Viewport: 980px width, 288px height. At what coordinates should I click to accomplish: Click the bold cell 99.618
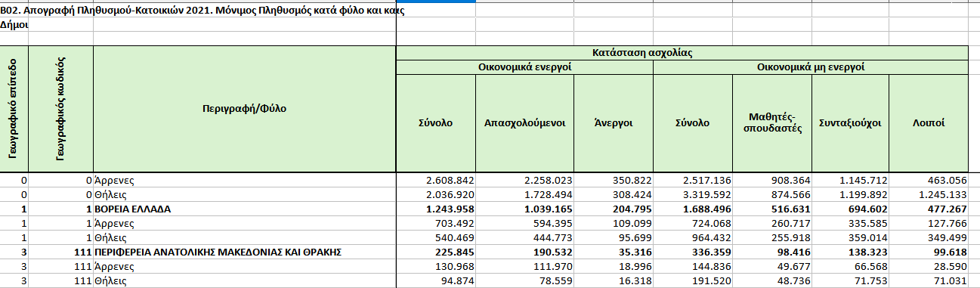click(x=929, y=252)
